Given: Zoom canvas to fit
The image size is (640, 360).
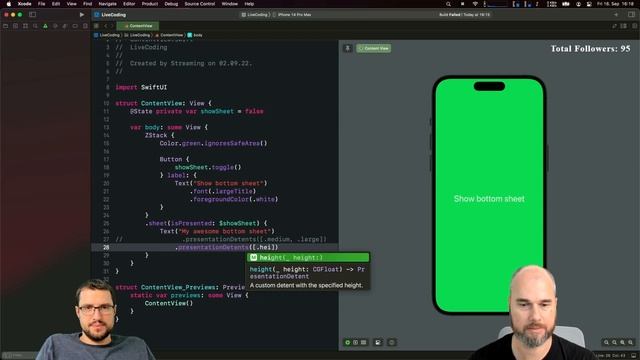Looking at the screenshot, I should pyautogui.click(x=622, y=342).
